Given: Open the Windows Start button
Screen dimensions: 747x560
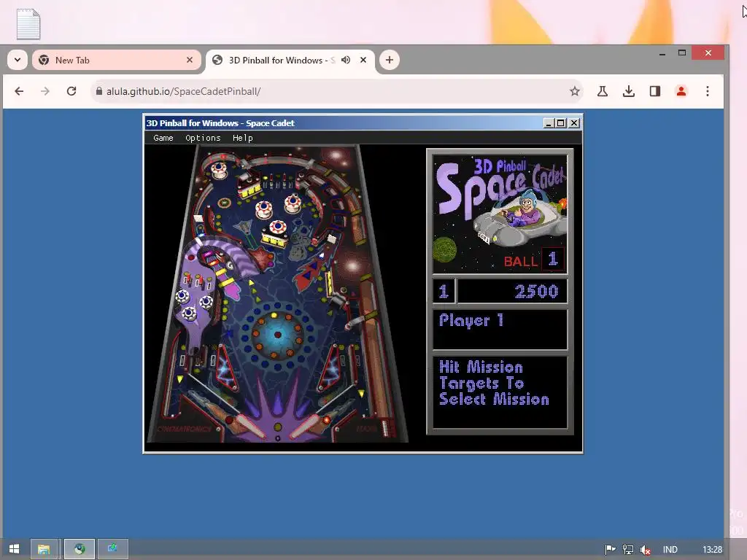Looking at the screenshot, I should (x=15, y=549).
